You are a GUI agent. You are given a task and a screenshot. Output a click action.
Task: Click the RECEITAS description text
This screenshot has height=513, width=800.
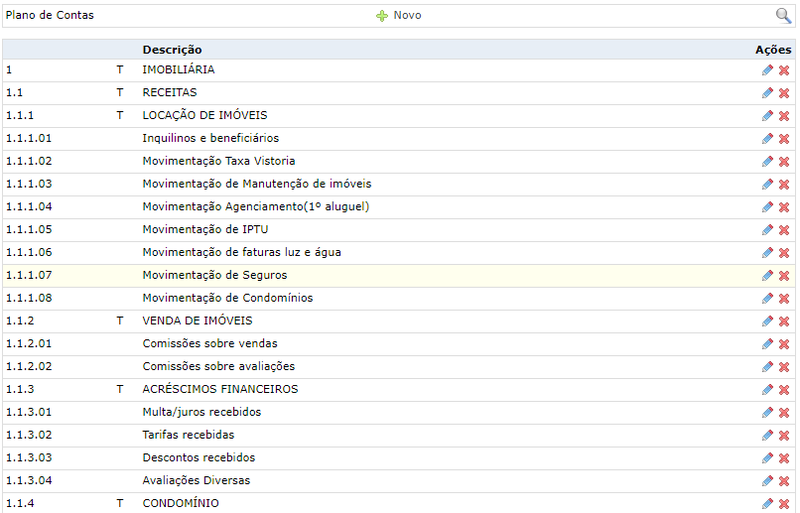(x=169, y=92)
